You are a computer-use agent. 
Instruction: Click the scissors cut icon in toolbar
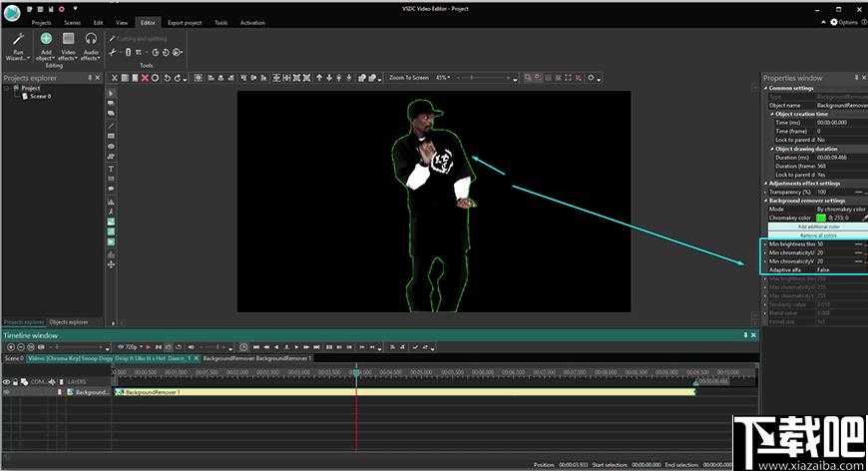click(117, 77)
